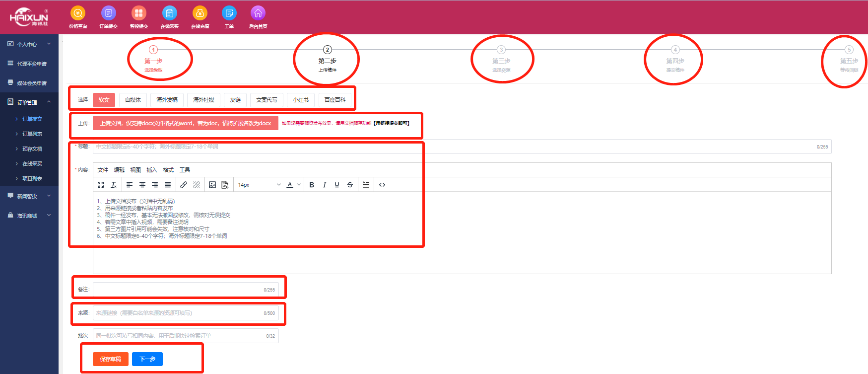Select the 小红书 type tab
The height and width of the screenshot is (374, 868).
pos(301,100)
